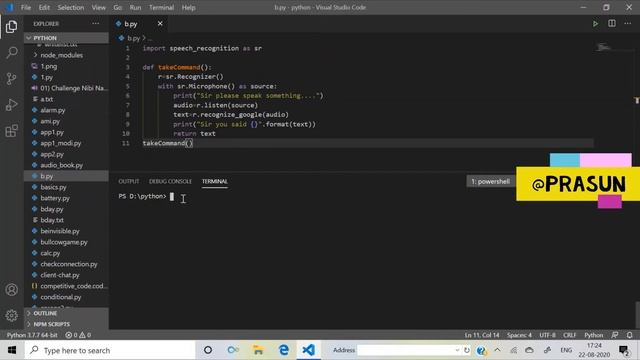Select Python 3.7.7 64-bit interpreter

point(32,335)
